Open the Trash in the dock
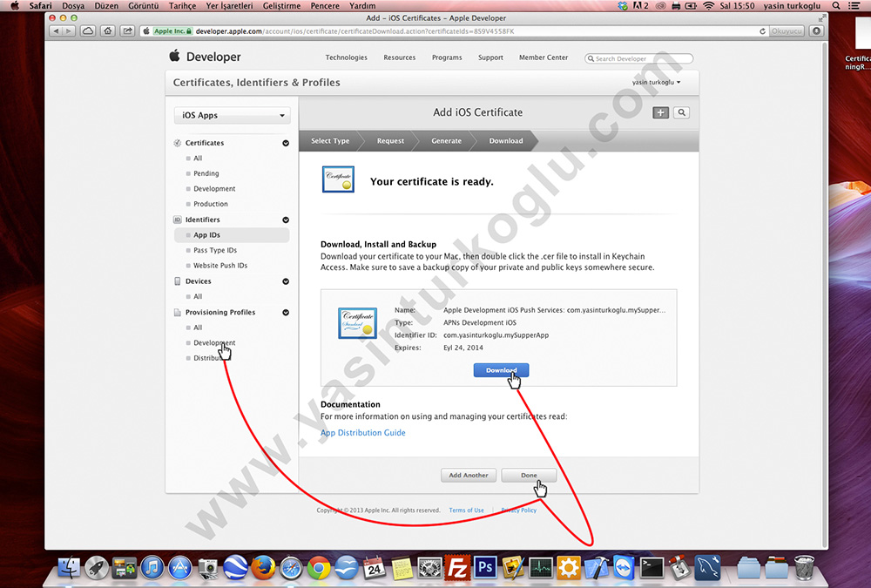 click(x=804, y=568)
